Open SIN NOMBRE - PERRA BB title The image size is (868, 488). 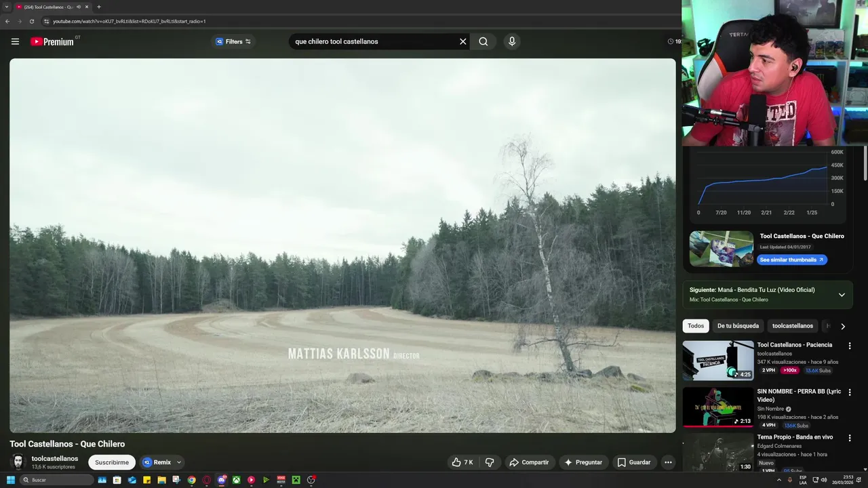[800, 395]
